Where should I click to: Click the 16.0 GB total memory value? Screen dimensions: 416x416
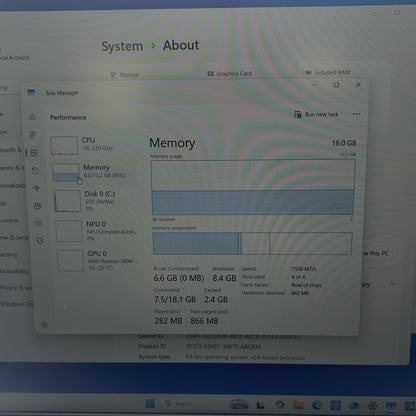pos(344,143)
